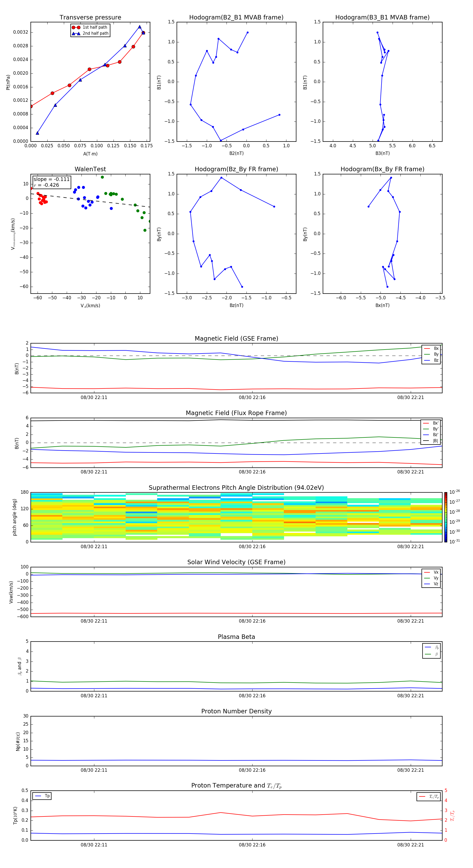The height and width of the screenshot is (868, 473).
Task: Click the "Magnetic Field (Flux Rope Frame)" title
Action: pyautogui.click(x=236, y=413)
